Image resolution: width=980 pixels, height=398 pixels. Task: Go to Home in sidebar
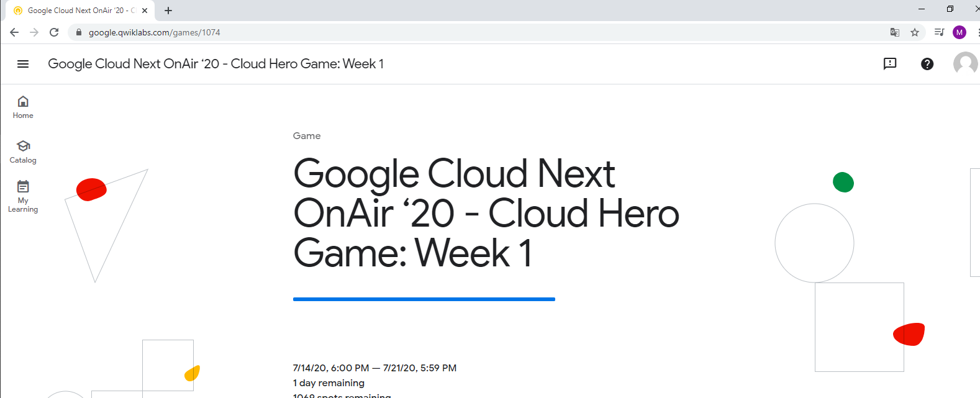pyautogui.click(x=23, y=107)
